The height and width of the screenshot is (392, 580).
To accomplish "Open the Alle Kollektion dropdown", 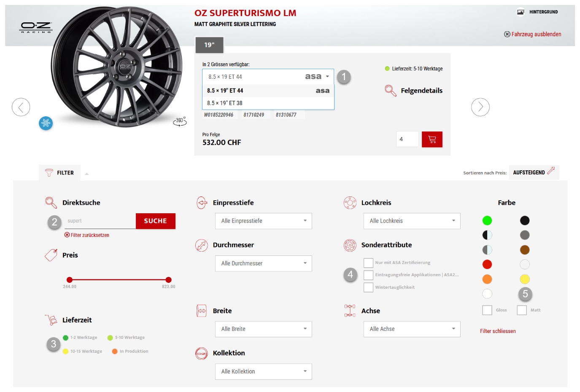I will pyautogui.click(x=263, y=371).
